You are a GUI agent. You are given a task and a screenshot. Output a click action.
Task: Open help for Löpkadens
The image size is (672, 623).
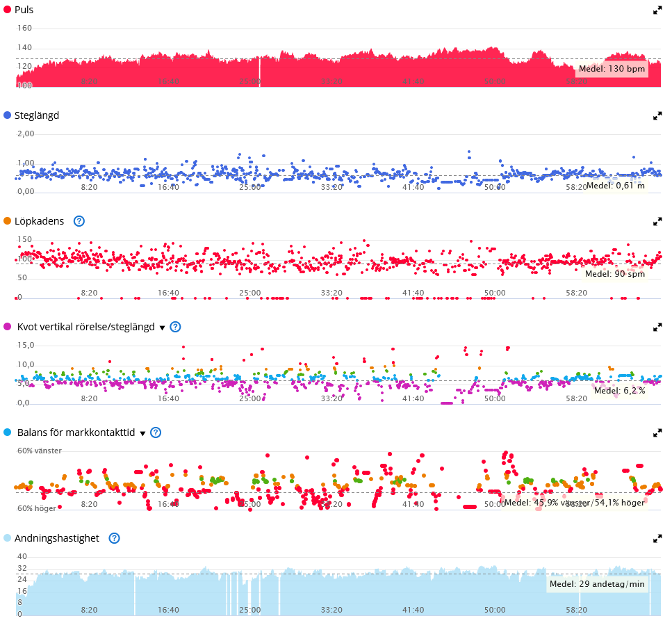pos(79,221)
